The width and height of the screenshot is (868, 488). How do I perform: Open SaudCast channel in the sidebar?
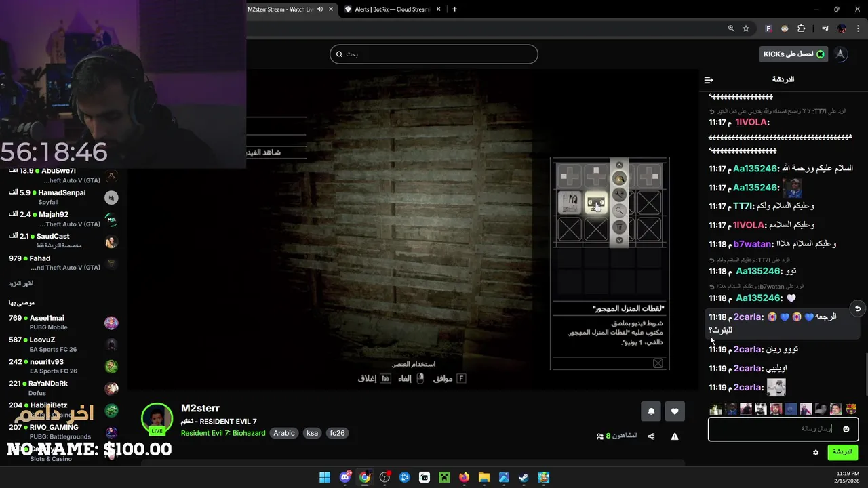(x=64, y=241)
